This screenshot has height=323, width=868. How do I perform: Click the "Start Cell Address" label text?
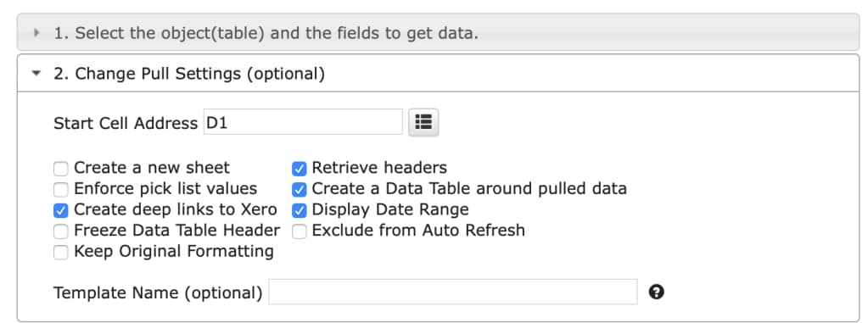[x=126, y=123]
